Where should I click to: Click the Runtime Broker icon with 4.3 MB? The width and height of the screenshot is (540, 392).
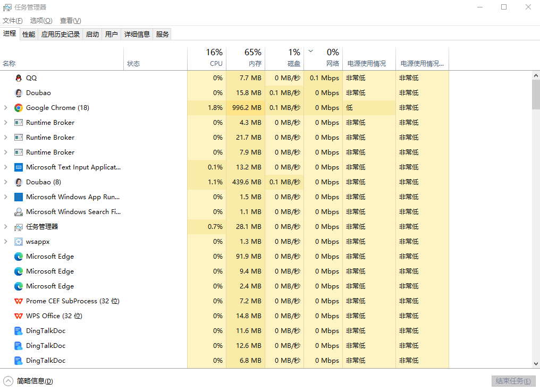pos(19,123)
